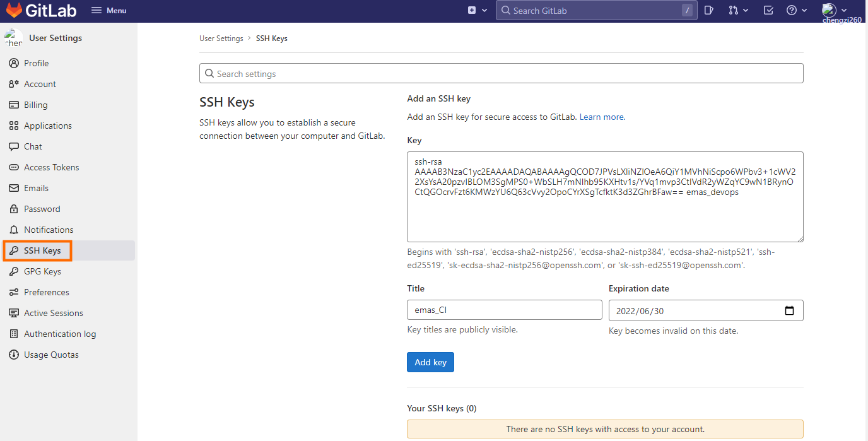This screenshot has width=868, height=441.
Task: Click SSH Keys breadcrumb link
Action: click(x=271, y=38)
